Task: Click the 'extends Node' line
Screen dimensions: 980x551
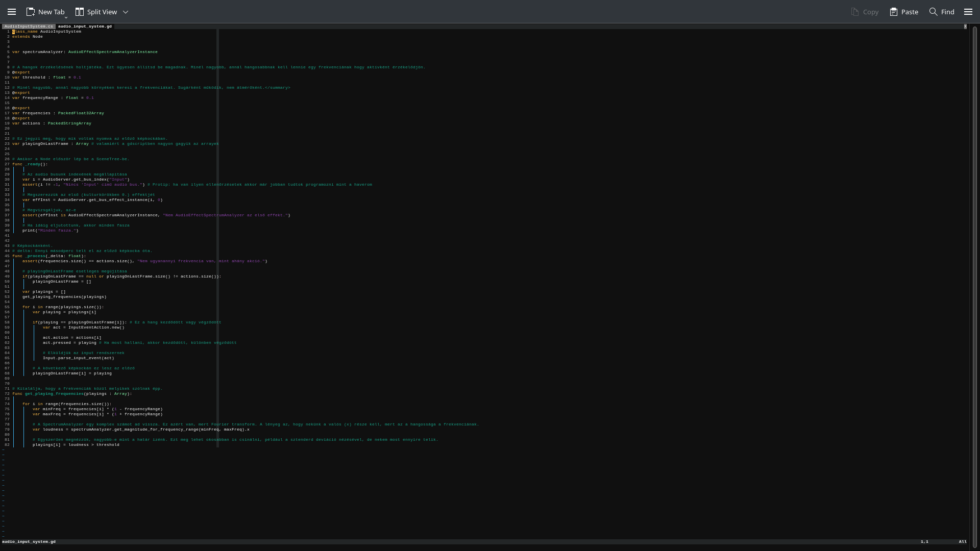Action: [x=28, y=36]
